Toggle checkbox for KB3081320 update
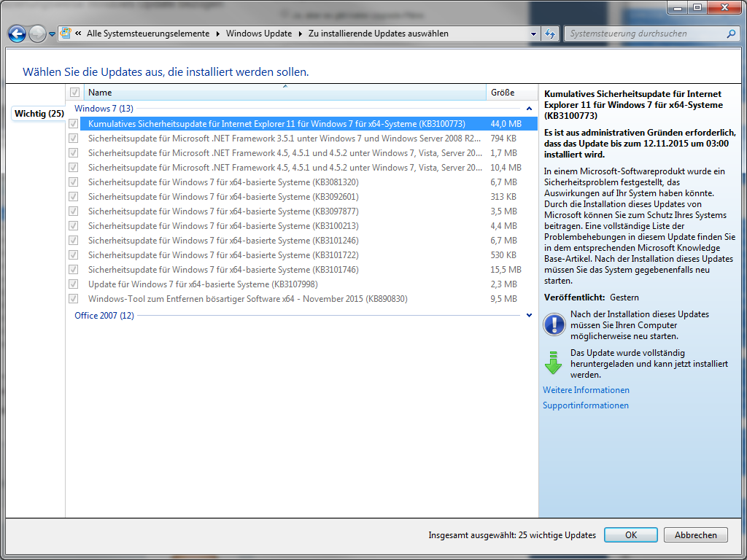 coord(74,182)
